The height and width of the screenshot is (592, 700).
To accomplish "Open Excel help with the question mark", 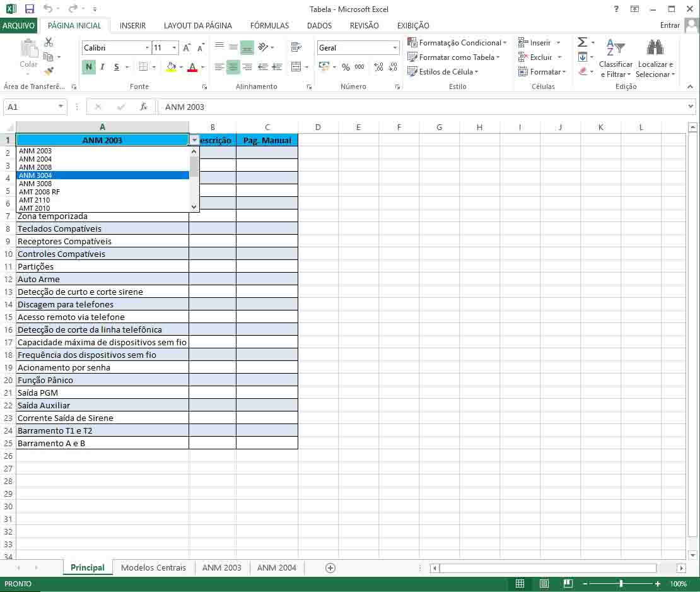I will click(x=616, y=9).
